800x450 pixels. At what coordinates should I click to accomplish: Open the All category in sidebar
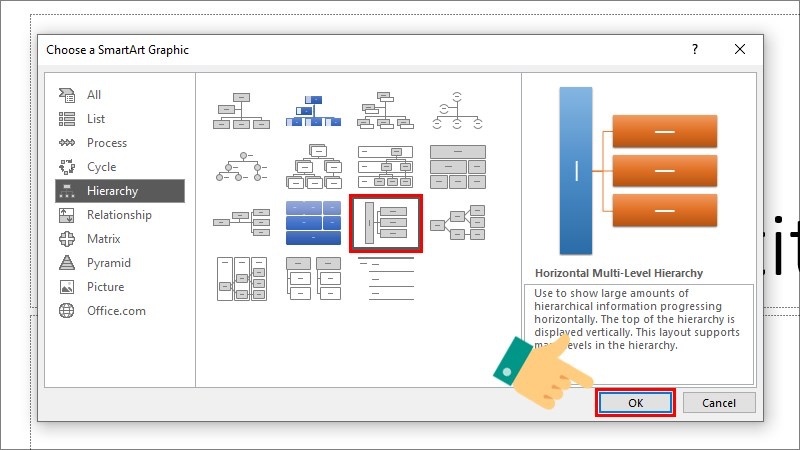(x=94, y=95)
